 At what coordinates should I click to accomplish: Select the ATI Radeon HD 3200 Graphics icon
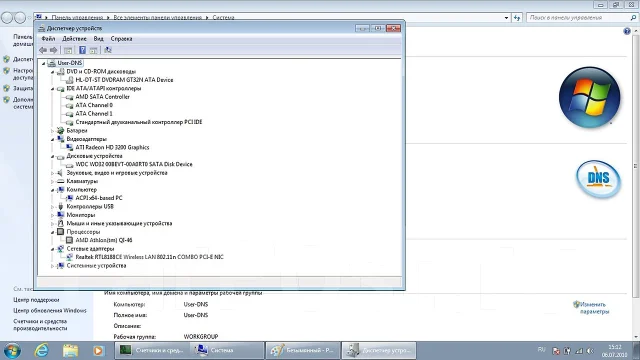pyautogui.click(x=70, y=147)
